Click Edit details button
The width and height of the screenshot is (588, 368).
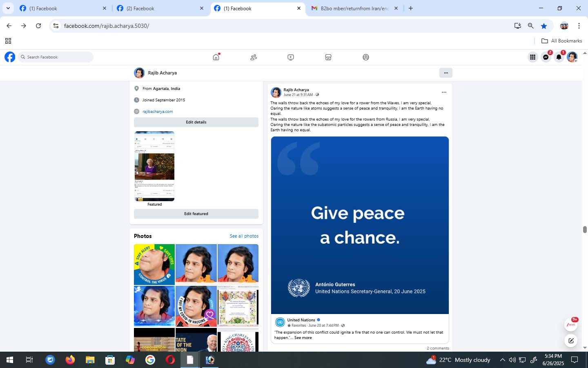(196, 122)
